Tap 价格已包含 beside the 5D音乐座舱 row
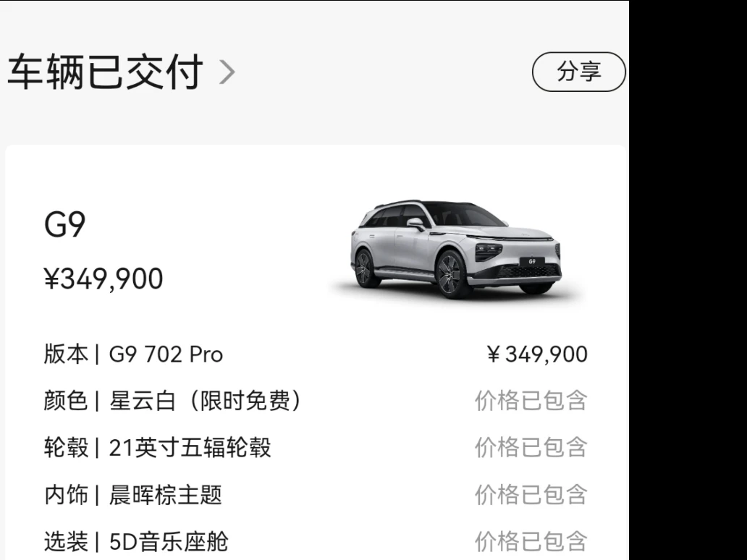The width and height of the screenshot is (747, 560). (531, 541)
